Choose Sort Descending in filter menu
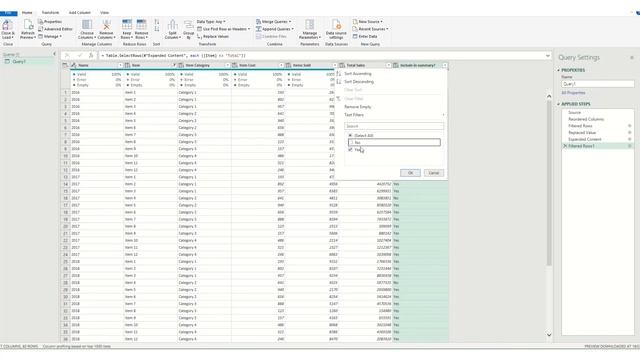This screenshot has width=640, height=360. point(359,82)
